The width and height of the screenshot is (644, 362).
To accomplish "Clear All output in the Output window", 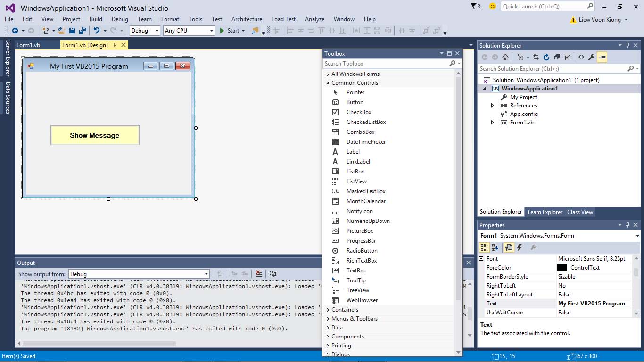I will coord(259,274).
